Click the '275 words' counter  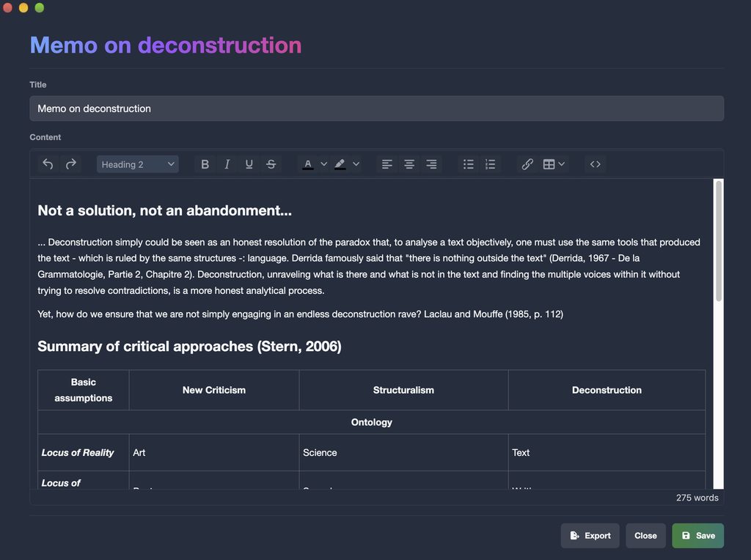click(697, 498)
